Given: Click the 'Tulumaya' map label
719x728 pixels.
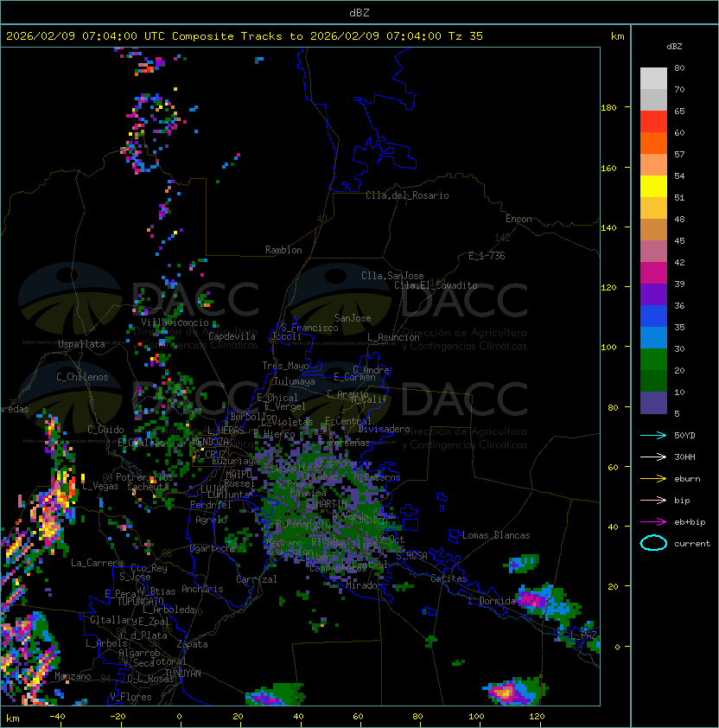Looking at the screenshot, I should pos(295,381).
